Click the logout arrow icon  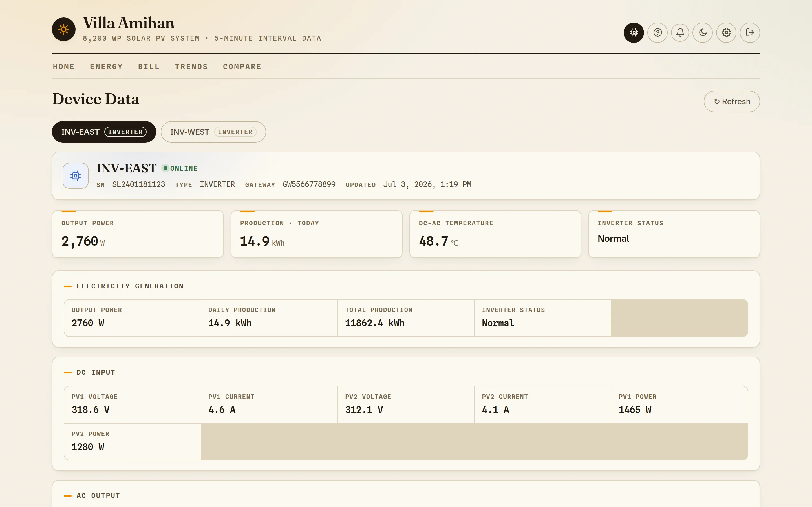[x=750, y=32]
